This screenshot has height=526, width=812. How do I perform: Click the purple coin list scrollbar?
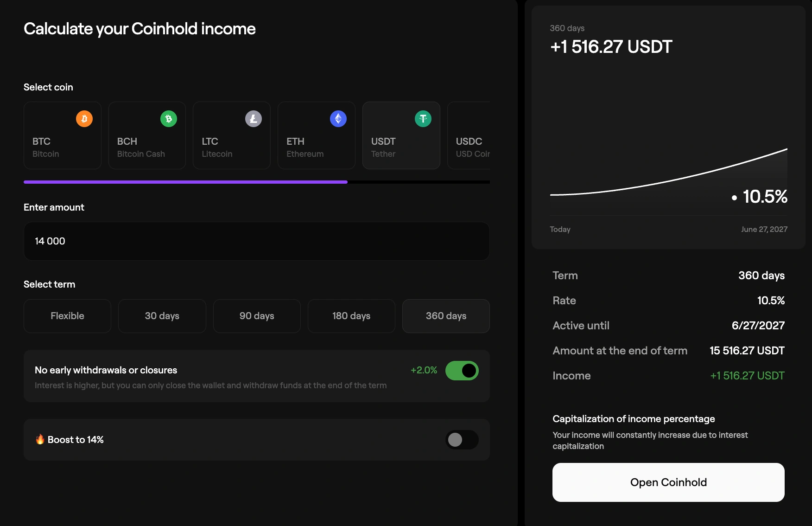pyautogui.click(x=185, y=182)
